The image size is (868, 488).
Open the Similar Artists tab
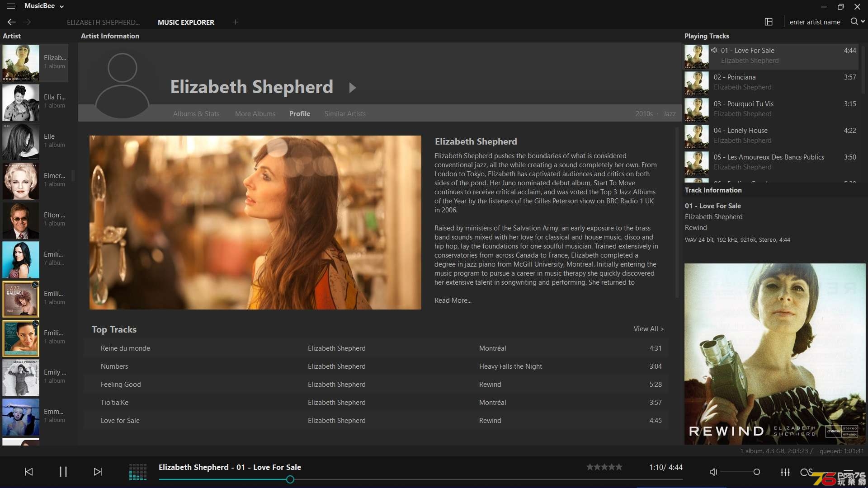(345, 114)
